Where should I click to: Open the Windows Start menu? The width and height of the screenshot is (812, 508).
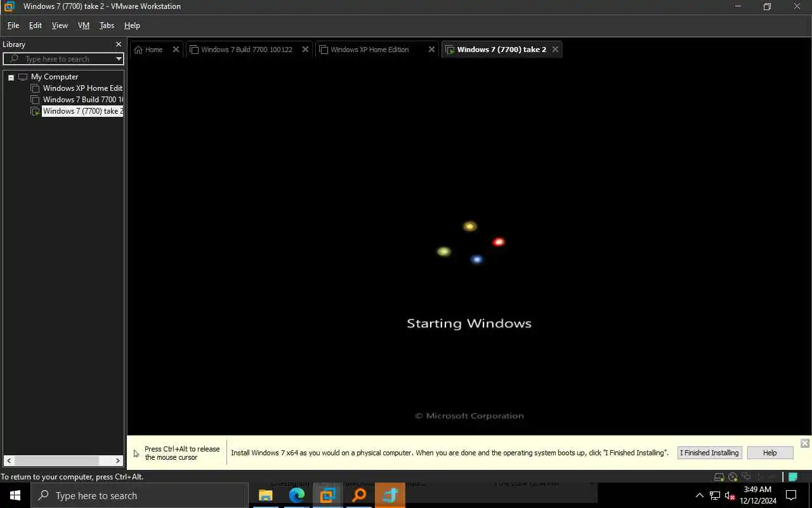[x=15, y=495]
